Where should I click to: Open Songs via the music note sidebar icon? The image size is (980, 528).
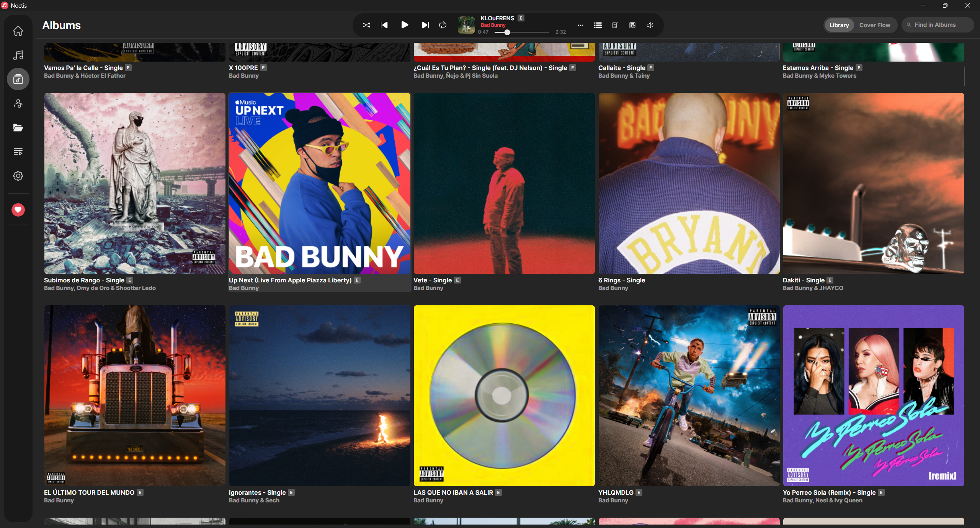pyautogui.click(x=18, y=55)
